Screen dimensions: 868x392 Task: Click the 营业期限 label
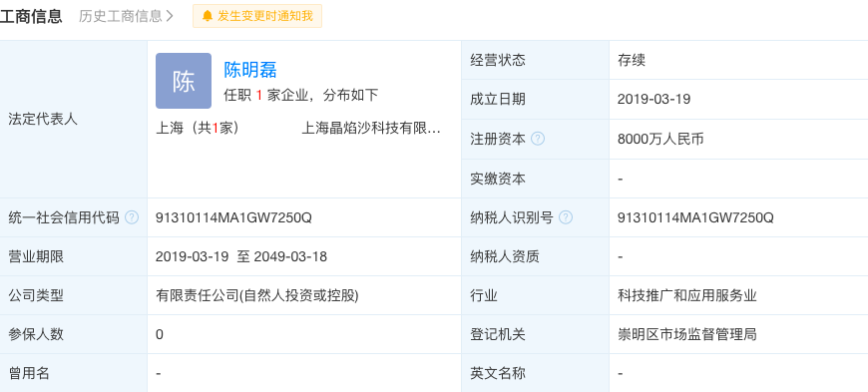coord(36,257)
